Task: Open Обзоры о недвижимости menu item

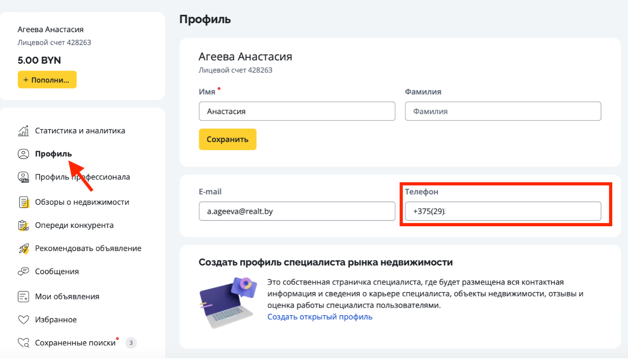Action: (82, 202)
